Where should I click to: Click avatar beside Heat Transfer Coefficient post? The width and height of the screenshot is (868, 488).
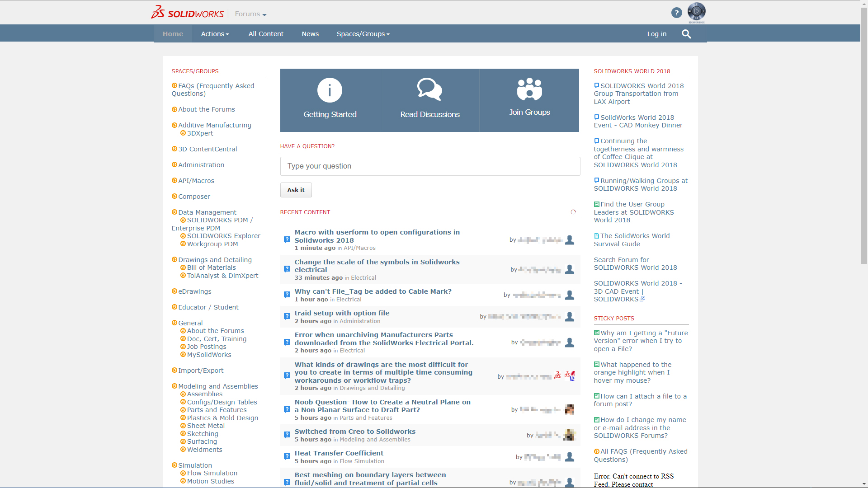tap(570, 457)
